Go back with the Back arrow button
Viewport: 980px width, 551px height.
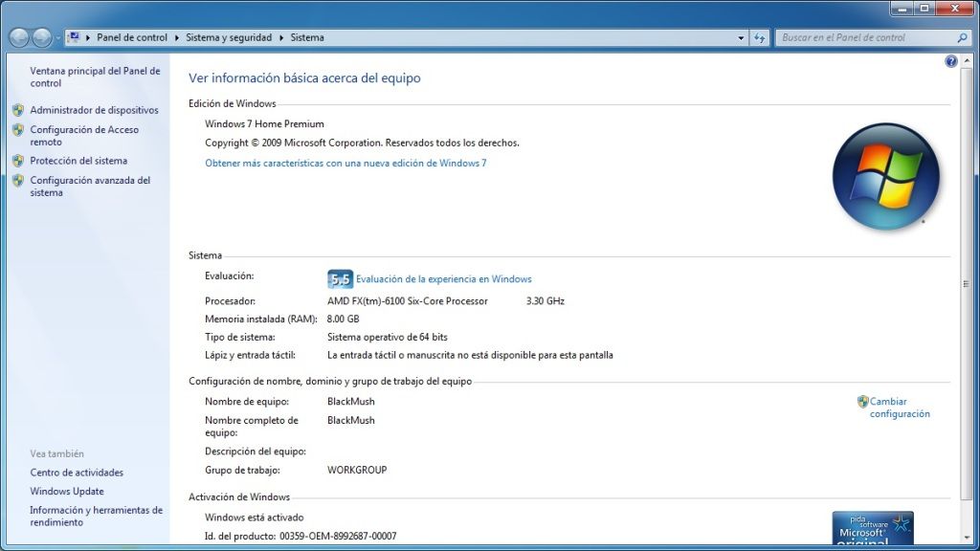tap(19, 38)
